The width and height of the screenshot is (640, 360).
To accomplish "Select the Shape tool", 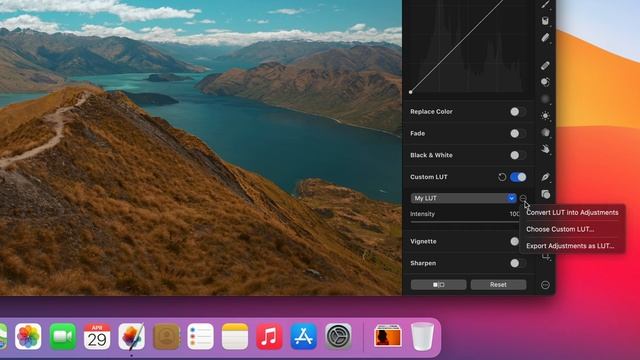I will tap(545, 194).
